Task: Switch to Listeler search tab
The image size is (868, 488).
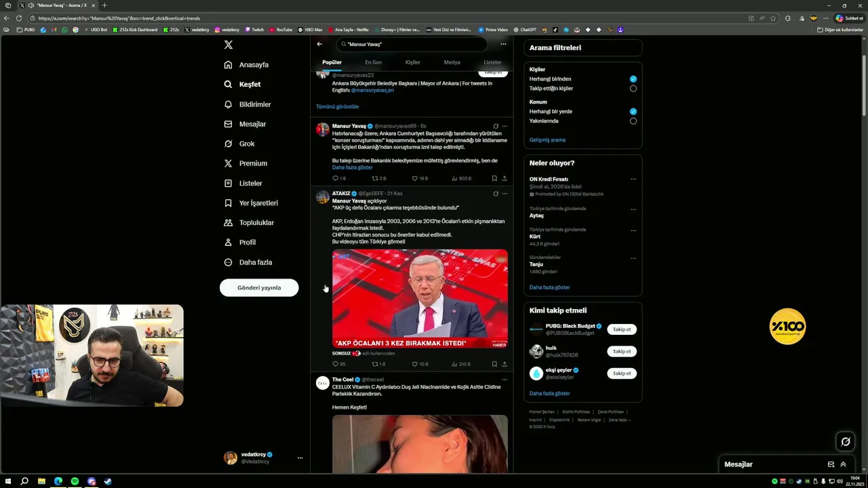Action: coord(492,62)
